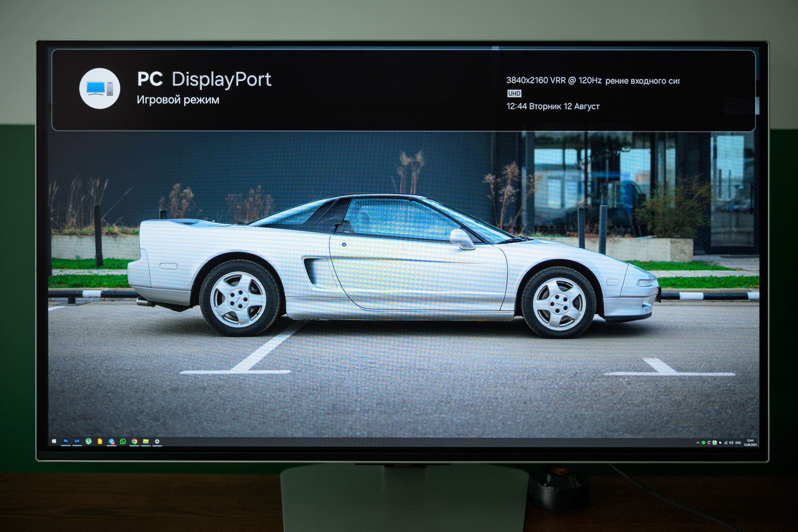Open the Wi-Fi network flyout
This screenshot has height=532, width=798.
coord(726,443)
